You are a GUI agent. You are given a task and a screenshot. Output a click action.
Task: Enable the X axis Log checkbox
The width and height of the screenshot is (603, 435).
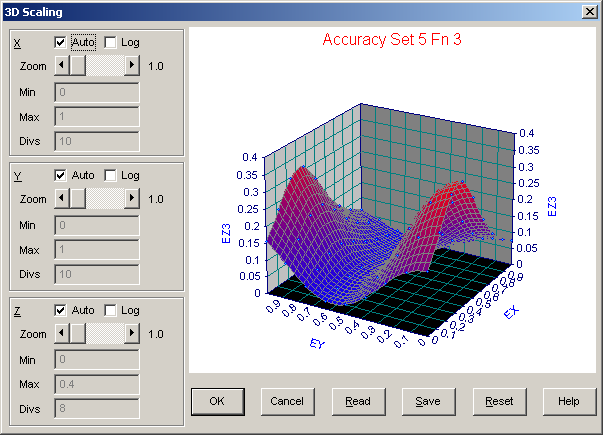[x=110, y=42]
